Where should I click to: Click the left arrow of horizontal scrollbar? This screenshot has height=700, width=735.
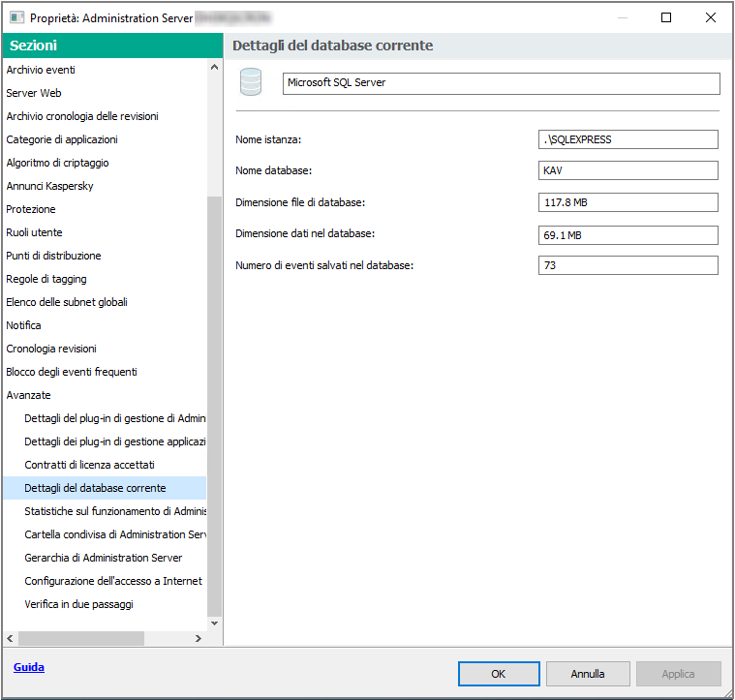tap(10, 638)
